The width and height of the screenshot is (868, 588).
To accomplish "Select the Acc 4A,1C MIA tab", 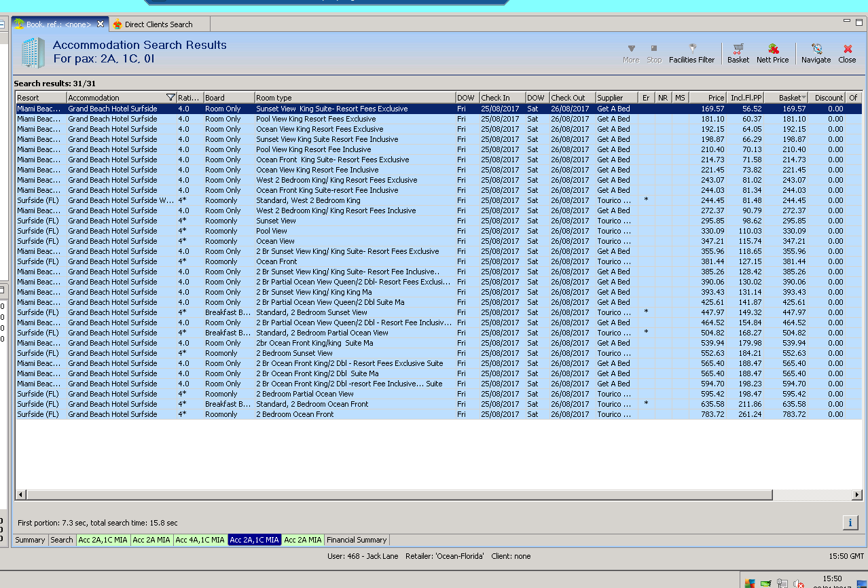I will coord(200,540).
